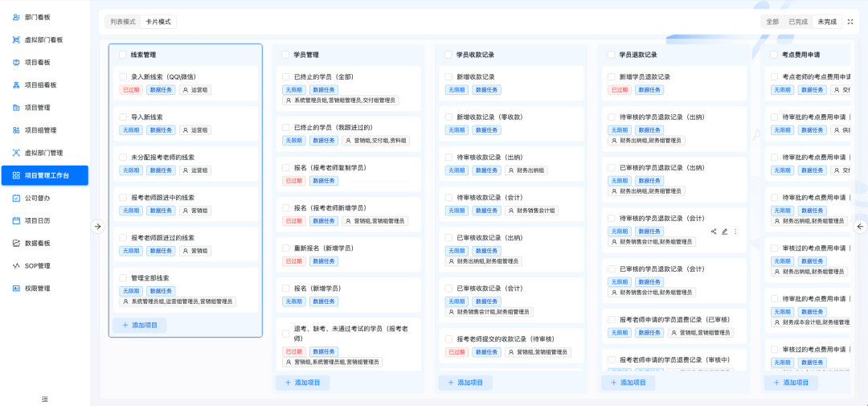Switch to 列表模式 view

tap(123, 22)
